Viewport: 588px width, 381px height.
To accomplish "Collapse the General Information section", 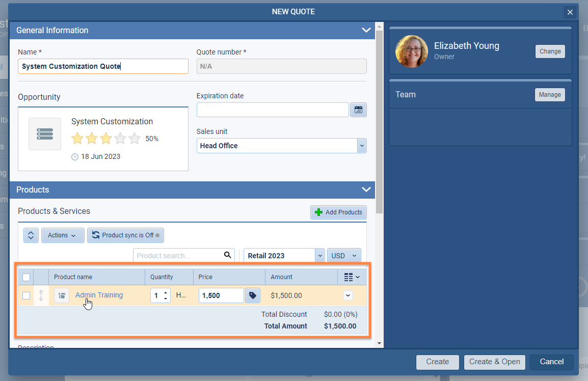I will [x=366, y=30].
